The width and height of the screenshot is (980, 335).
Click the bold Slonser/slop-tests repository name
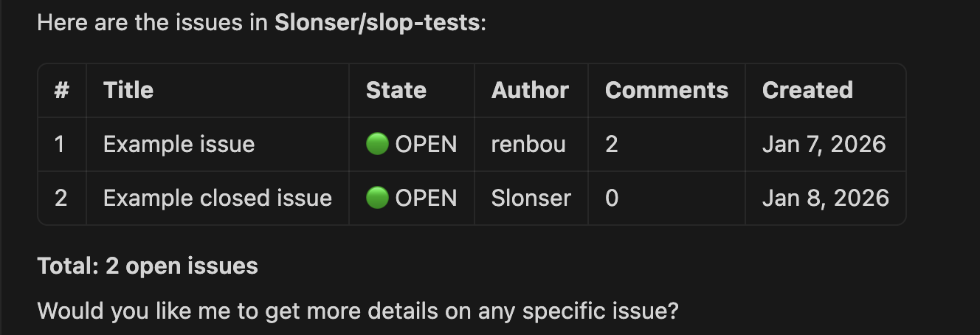[x=377, y=23]
